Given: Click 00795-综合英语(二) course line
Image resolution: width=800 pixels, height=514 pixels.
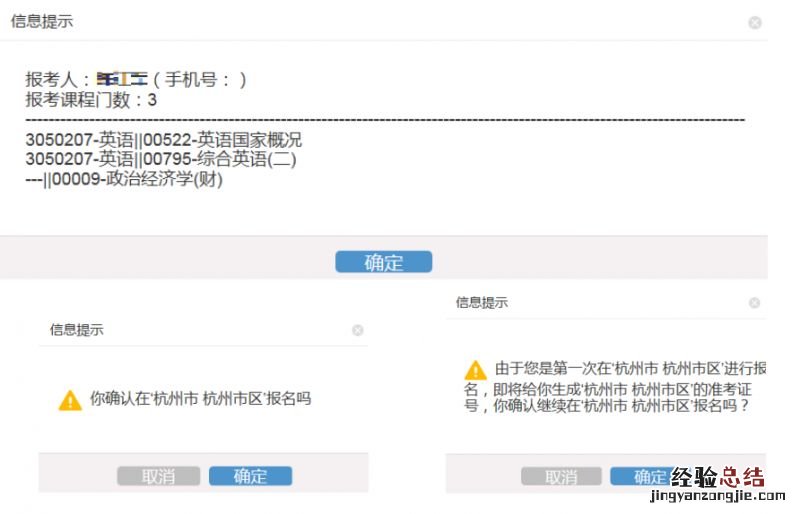Looking at the screenshot, I should [161, 159].
